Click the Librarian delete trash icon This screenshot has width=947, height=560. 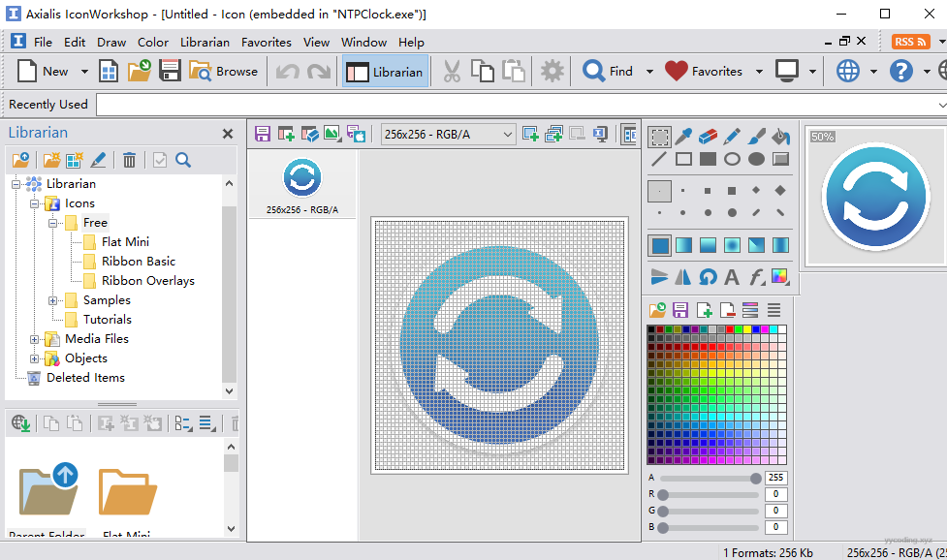[129, 160]
